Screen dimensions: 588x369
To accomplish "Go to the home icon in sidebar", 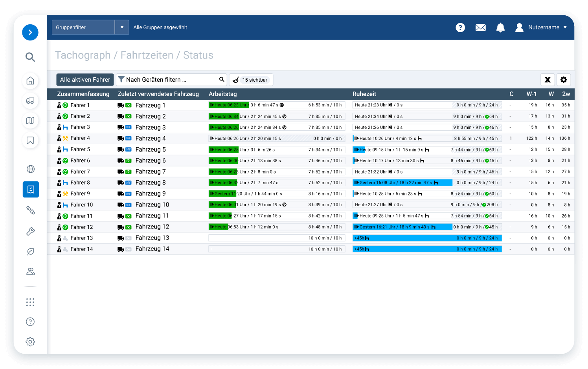I will 30,81.
